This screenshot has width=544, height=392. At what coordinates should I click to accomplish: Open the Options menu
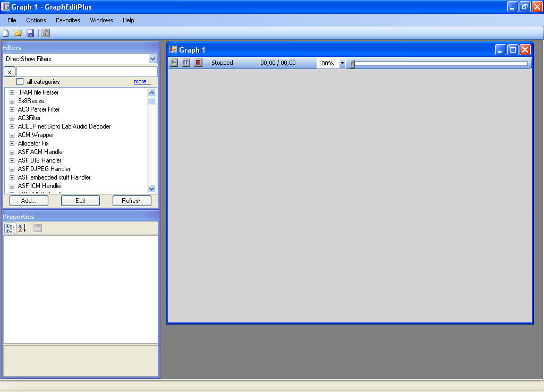[x=36, y=20]
